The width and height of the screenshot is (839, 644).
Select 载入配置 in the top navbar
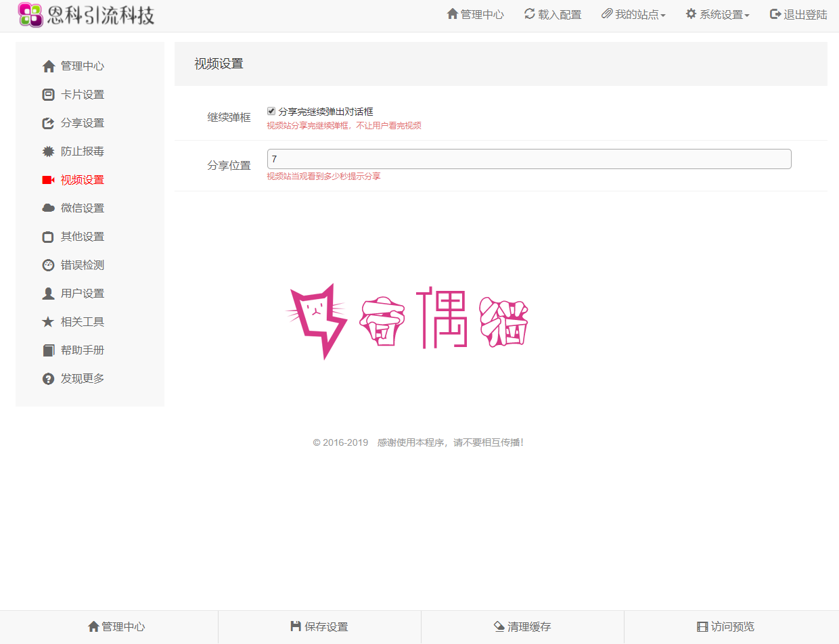tap(553, 14)
